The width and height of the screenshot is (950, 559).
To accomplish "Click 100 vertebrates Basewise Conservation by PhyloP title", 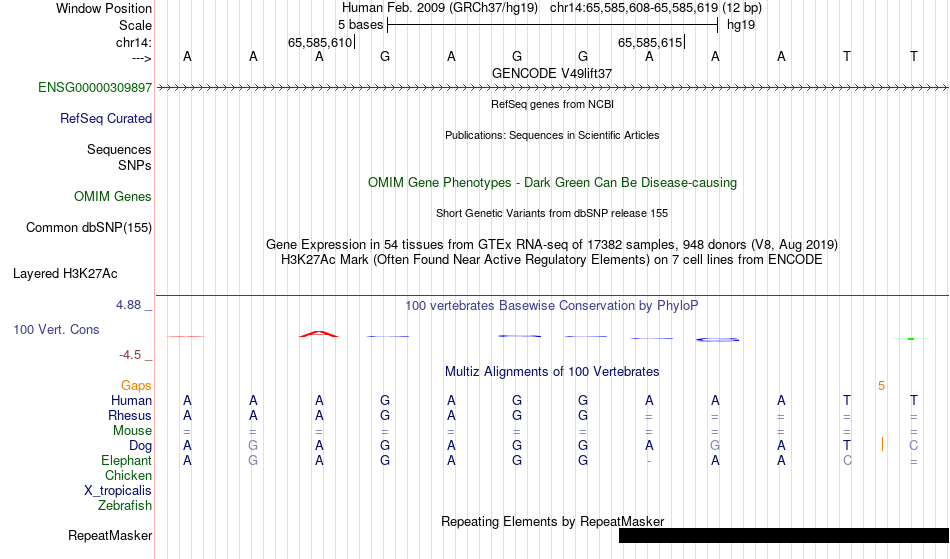I will [x=552, y=306].
